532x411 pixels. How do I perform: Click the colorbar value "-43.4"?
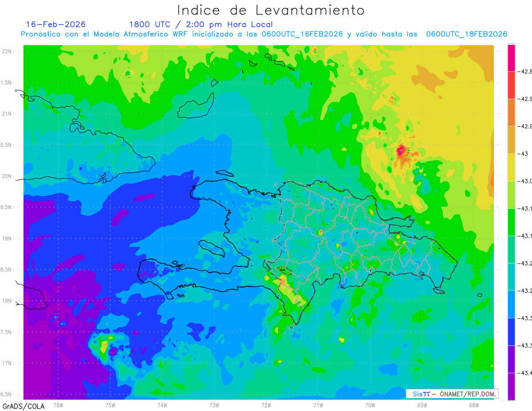525,373
